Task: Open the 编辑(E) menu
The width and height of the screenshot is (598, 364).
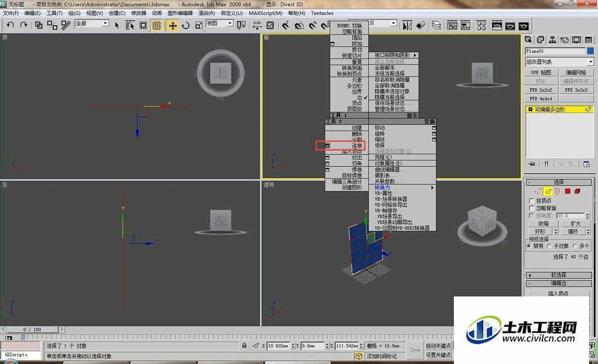Action: [32, 13]
